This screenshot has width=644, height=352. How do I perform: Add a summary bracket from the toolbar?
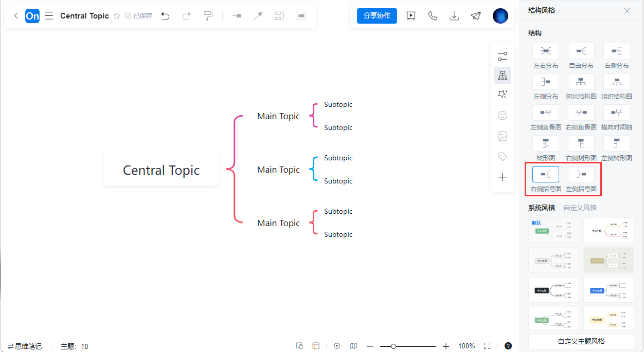tap(280, 16)
